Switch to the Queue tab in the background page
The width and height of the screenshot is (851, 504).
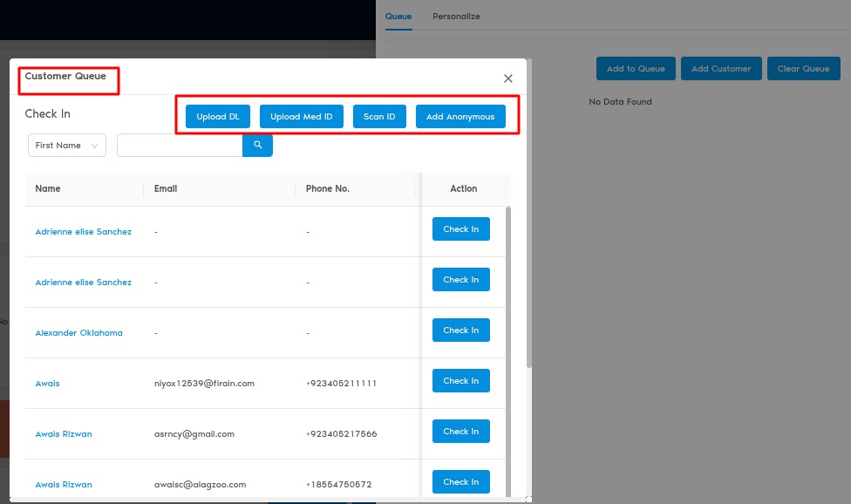(398, 17)
